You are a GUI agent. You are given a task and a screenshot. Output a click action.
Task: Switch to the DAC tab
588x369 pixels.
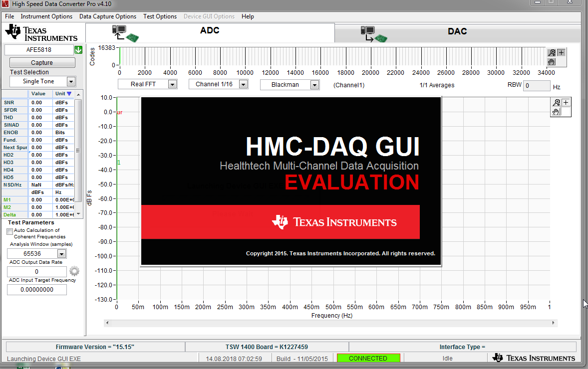(458, 33)
